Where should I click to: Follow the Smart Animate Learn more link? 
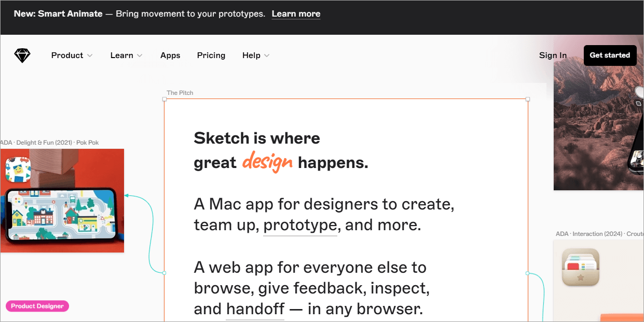point(296,14)
